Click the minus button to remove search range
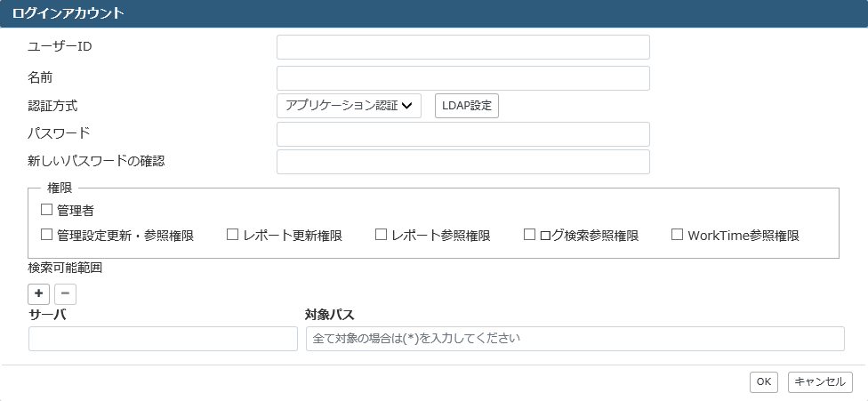868x401 pixels. (x=65, y=293)
